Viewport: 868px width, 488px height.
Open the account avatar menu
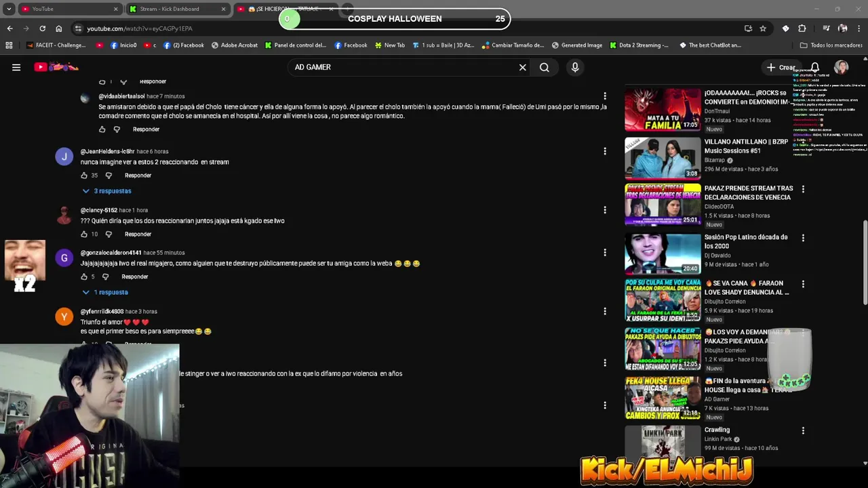tap(842, 67)
